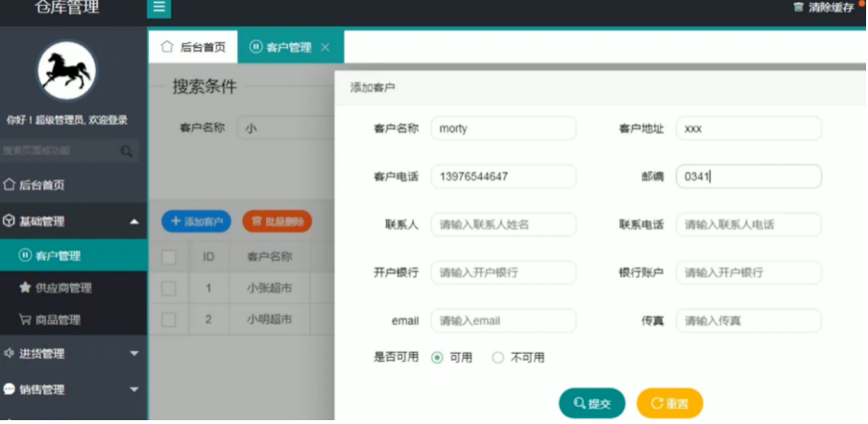Click the cube icon beside 基础管理

pyautogui.click(x=9, y=222)
